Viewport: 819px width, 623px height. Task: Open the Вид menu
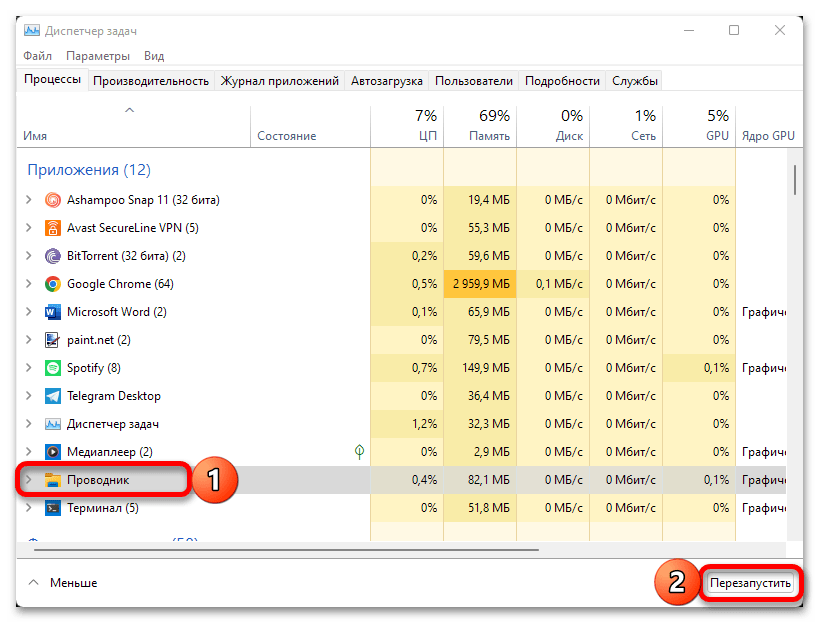[x=154, y=56]
